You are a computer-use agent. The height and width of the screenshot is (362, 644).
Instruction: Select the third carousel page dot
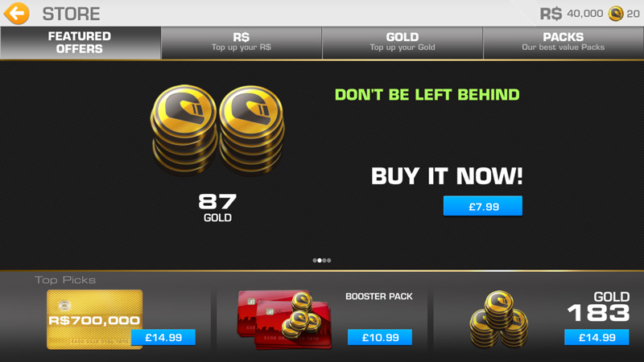[324, 260]
